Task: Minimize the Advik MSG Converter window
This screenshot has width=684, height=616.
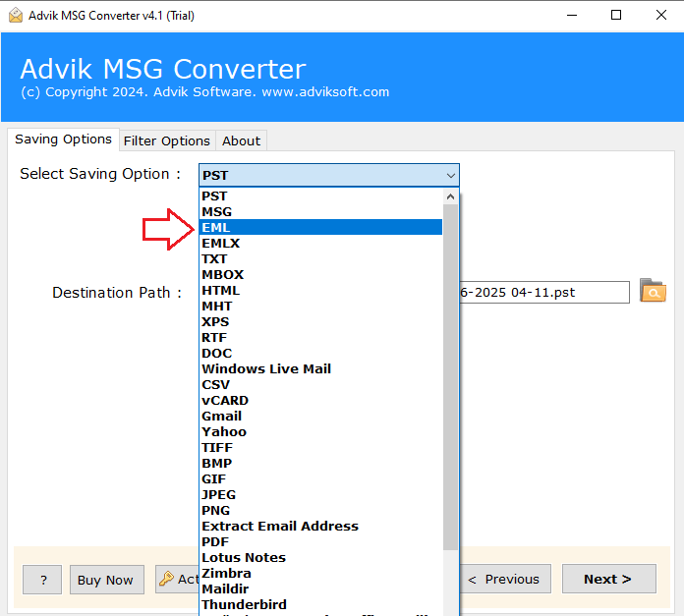Action: pos(572,16)
